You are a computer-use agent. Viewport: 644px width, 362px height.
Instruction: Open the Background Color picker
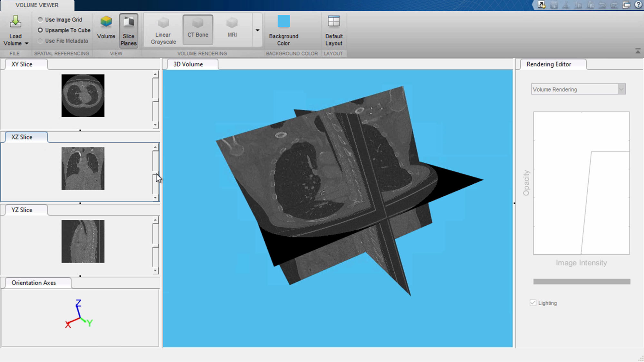pyautogui.click(x=284, y=30)
